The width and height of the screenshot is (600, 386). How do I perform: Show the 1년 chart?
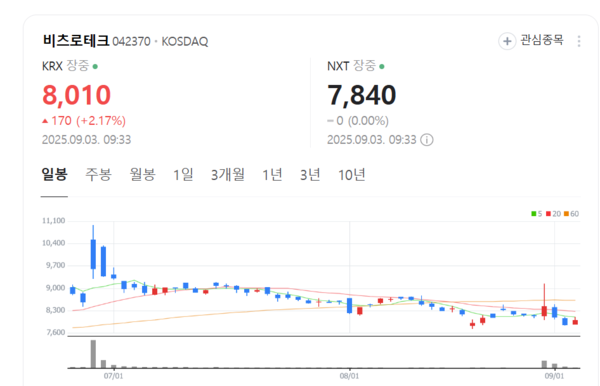click(272, 175)
